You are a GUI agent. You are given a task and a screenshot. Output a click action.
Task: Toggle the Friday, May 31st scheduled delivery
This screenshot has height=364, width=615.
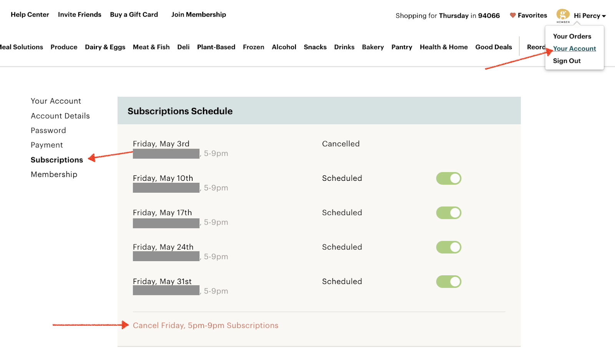coord(448,281)
